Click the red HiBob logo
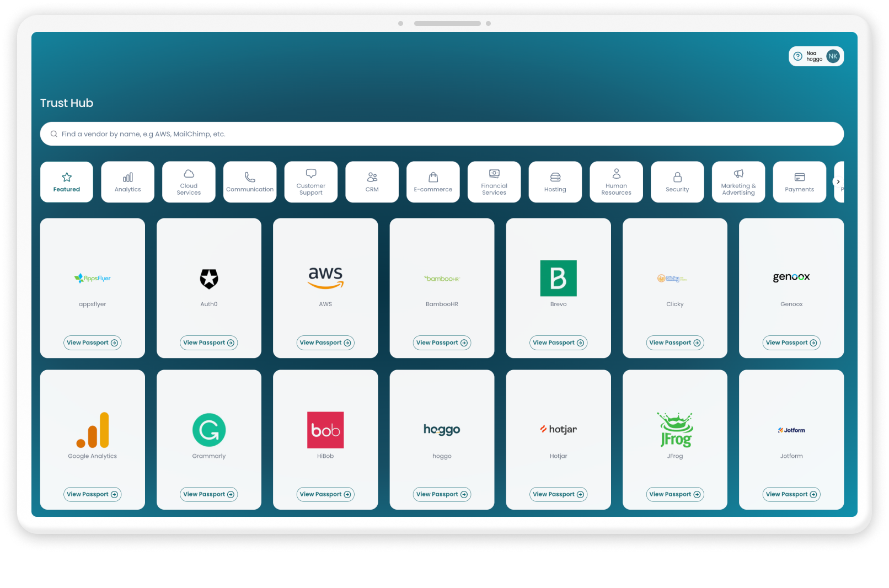889x588 pixels. 325,430
